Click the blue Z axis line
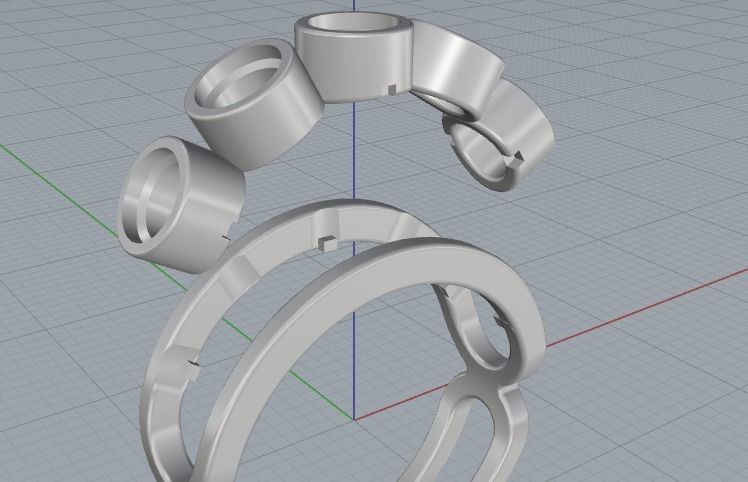Image resolution: width=748 pixels, height=482 pixels. (x=354, y=153)
